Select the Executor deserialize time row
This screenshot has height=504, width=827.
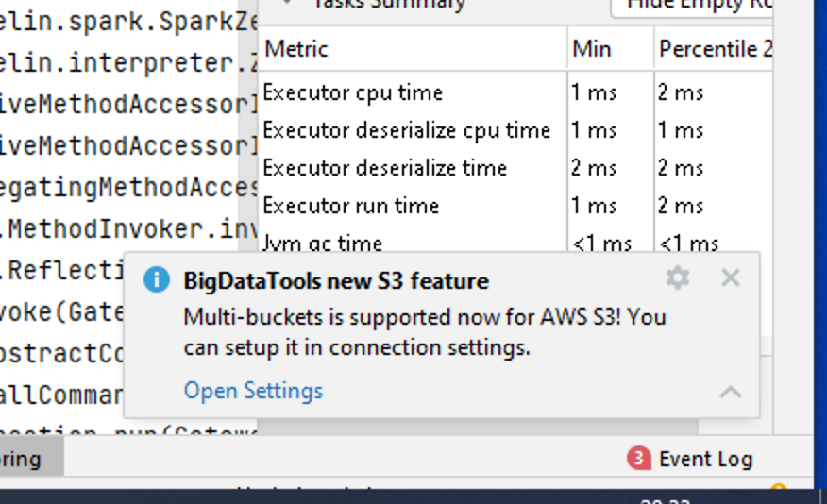pyautogui.click(x=384, y=168)
